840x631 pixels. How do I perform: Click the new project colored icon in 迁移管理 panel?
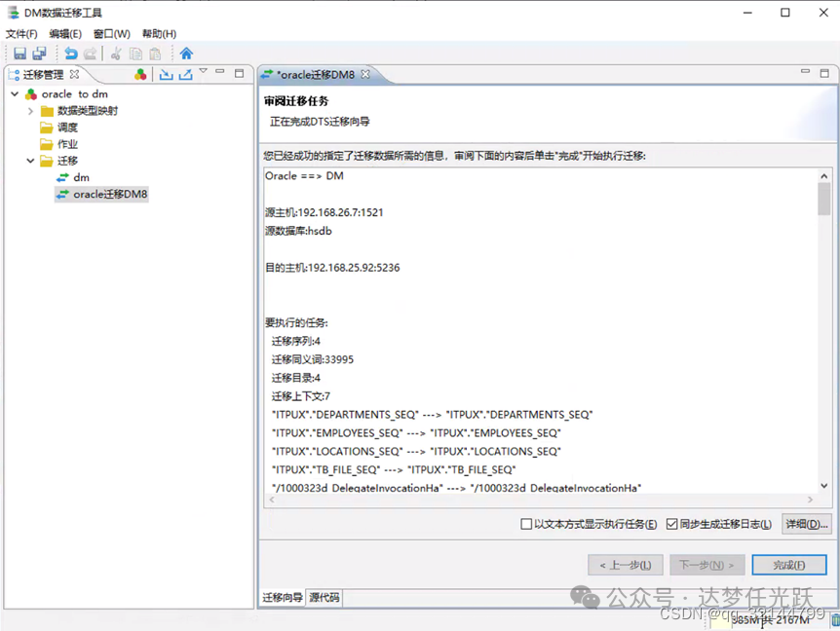click(x=140, y=74)
